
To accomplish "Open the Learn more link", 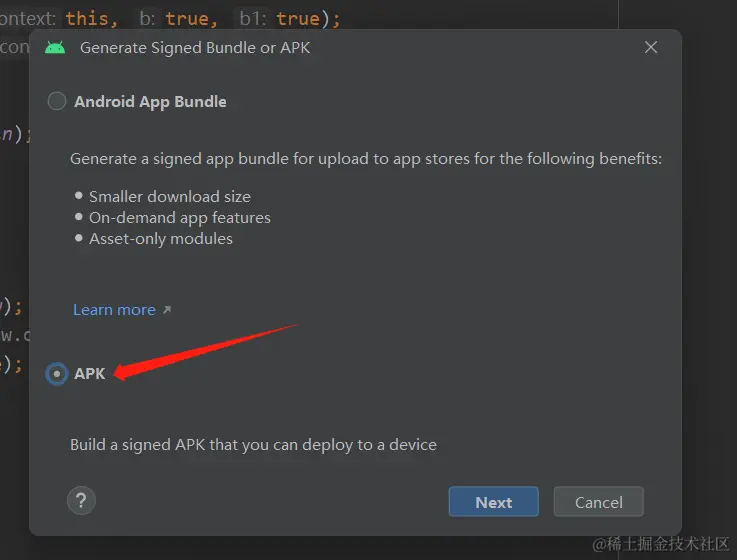I will coord(114,310).
